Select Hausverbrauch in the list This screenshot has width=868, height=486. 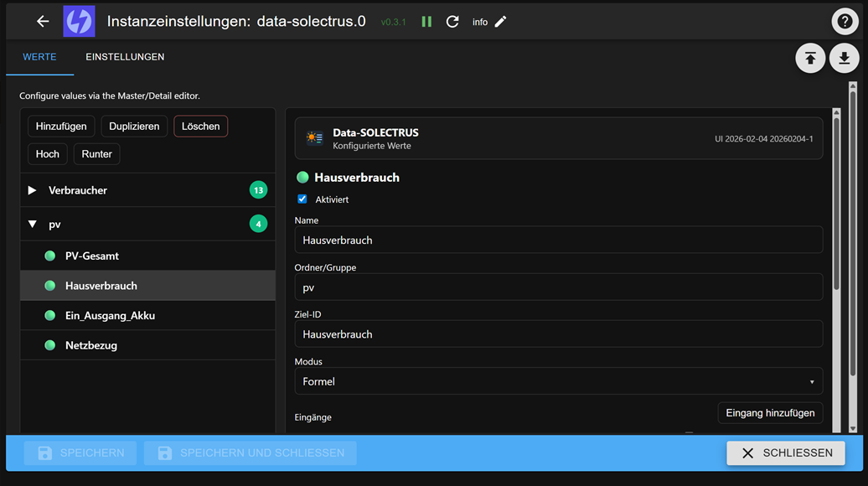(147, 286)
